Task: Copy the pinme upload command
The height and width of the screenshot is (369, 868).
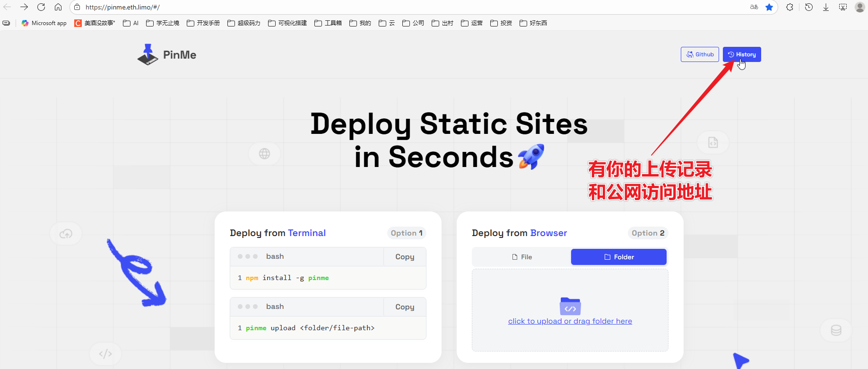Action: (x=405, y=307)
